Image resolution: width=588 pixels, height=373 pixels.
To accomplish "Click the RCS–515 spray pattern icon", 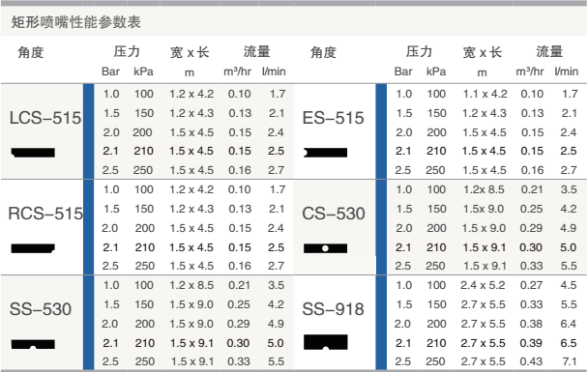I will coord(33,248).
